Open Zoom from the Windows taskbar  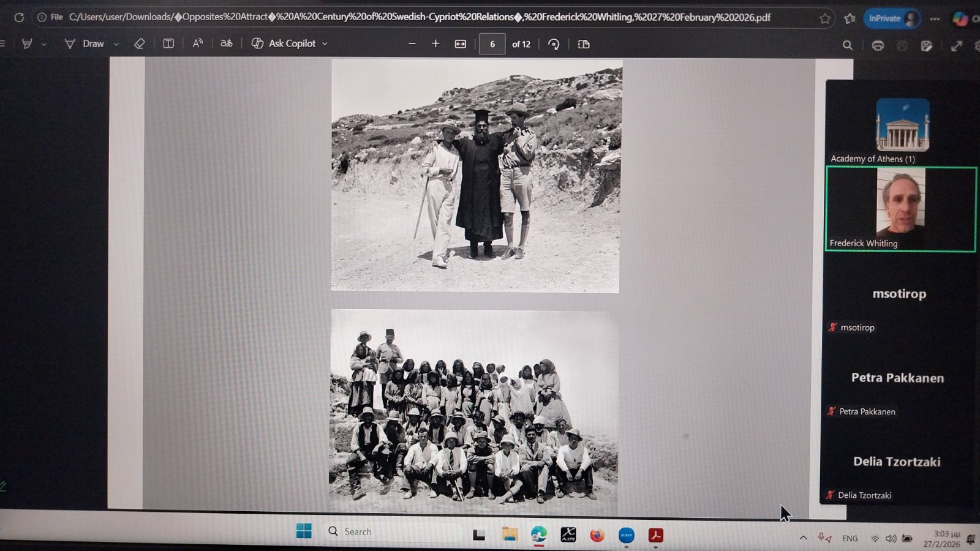coord(626,535)
